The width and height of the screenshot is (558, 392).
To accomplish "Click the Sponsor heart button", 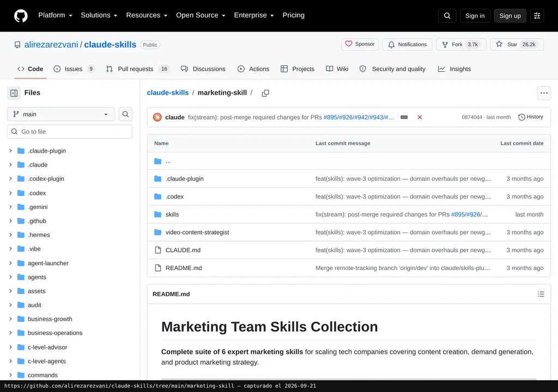I will 360,45.
